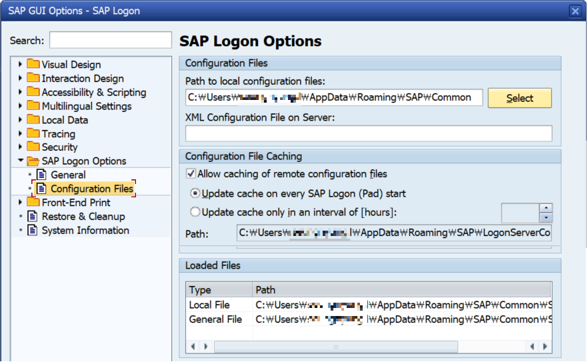Select the General File row
This screenshot has height=364, width=588.
click(369, 319)
